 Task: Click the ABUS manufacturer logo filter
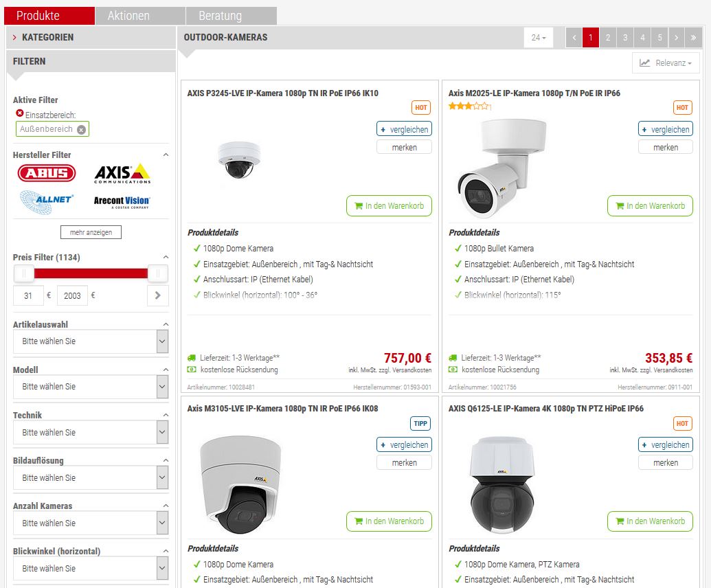coord(47,173)
